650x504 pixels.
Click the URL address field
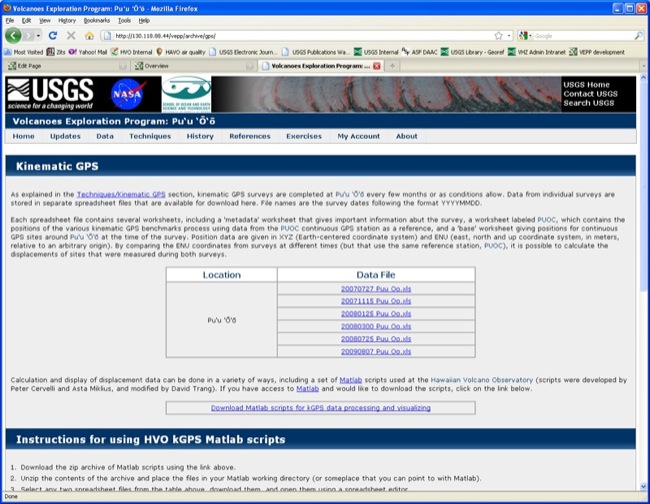303,36
